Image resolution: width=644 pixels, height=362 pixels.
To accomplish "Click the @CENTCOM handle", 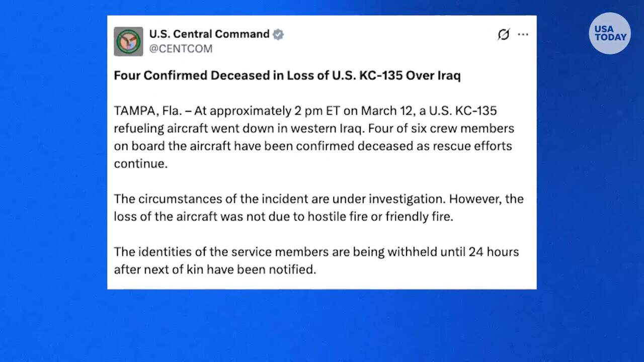I will click(x=181, y=49).
